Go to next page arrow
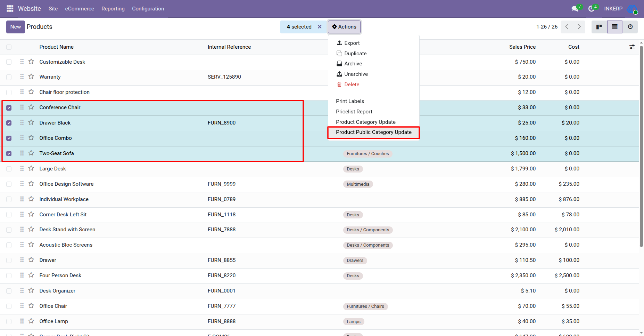 [579, 27]
